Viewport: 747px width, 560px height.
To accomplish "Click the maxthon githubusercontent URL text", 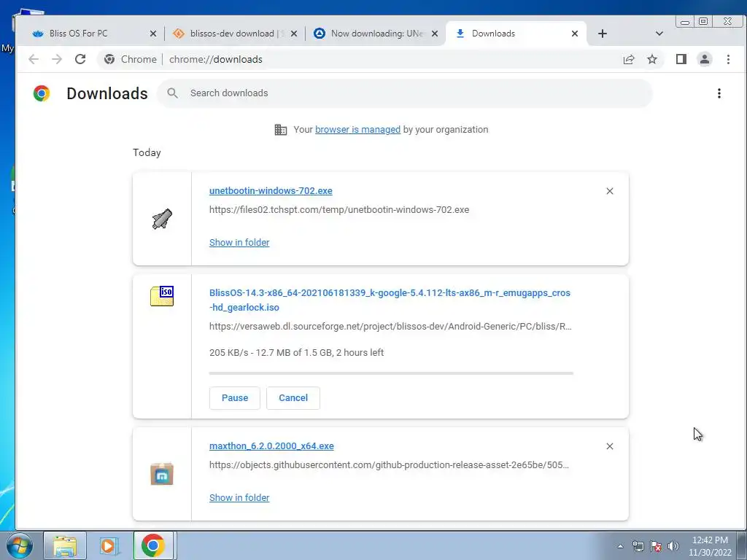I will [389, 464].
